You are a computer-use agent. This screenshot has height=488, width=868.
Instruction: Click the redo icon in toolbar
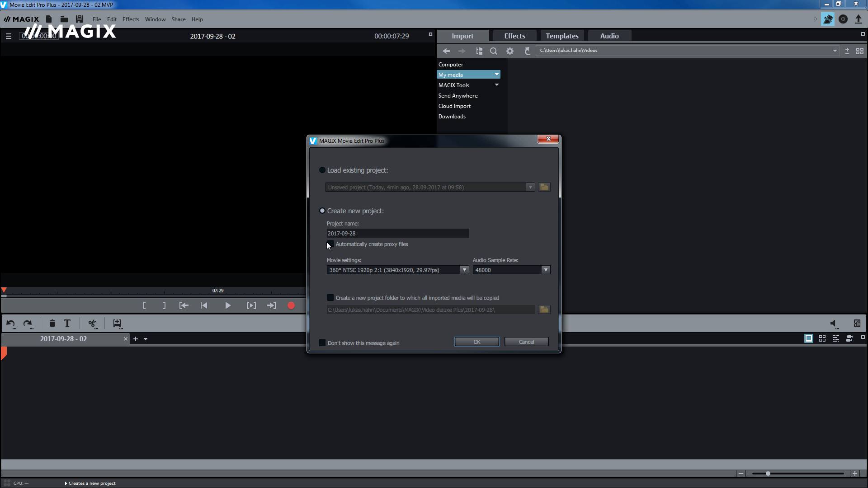[28, 323]
